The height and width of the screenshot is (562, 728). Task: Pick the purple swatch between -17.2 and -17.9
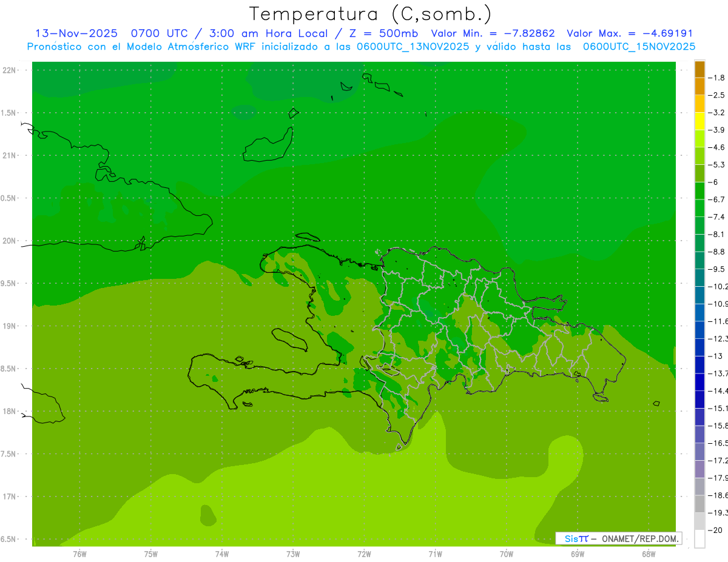pos(699,469)
